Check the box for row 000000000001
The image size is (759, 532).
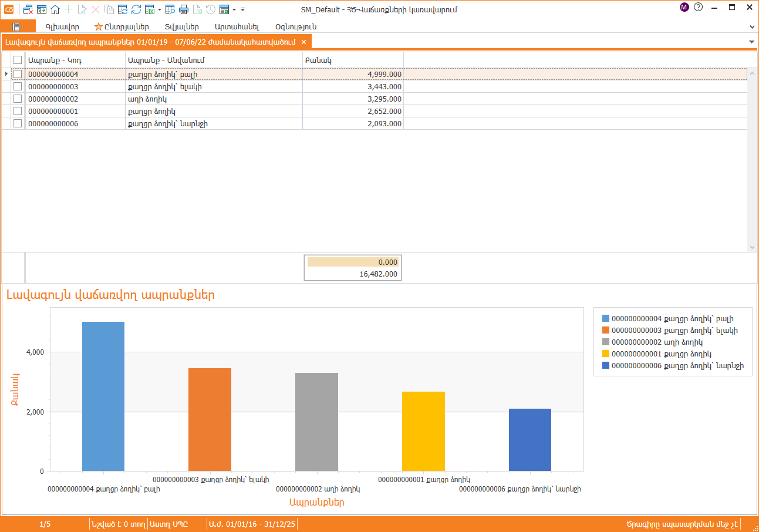18,111
